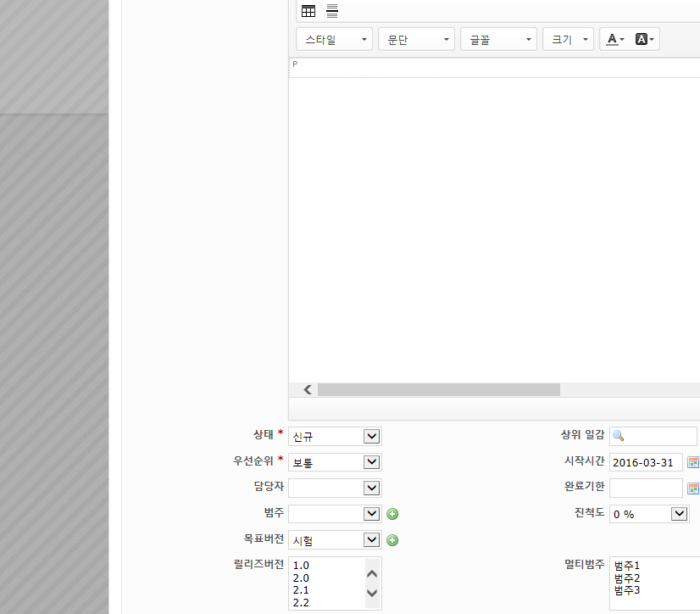Click the editor horizontal scrollbar thumb
700x614 pixels.
pos(438,390)
